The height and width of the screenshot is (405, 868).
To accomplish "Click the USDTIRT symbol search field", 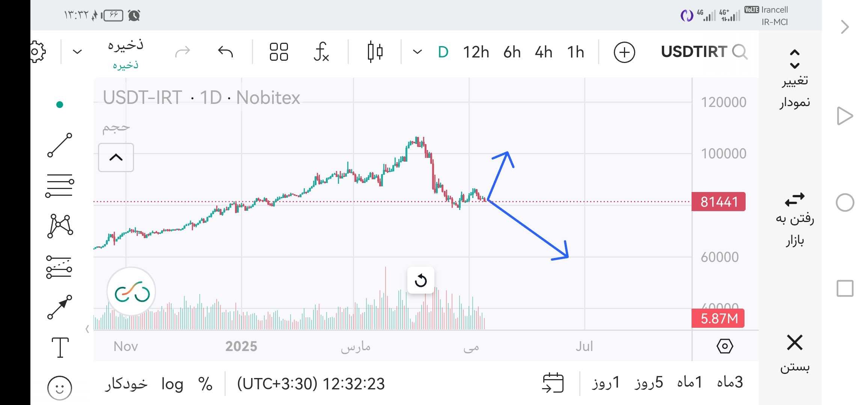I will [704, 52].
